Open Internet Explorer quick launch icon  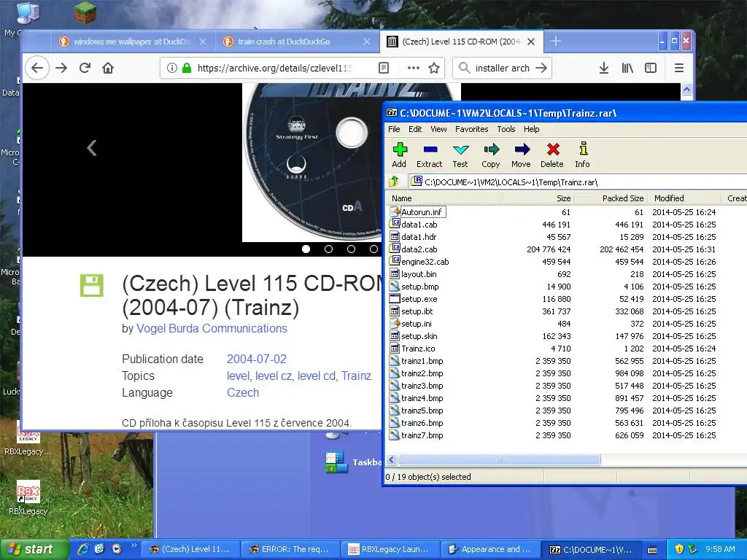83,549
